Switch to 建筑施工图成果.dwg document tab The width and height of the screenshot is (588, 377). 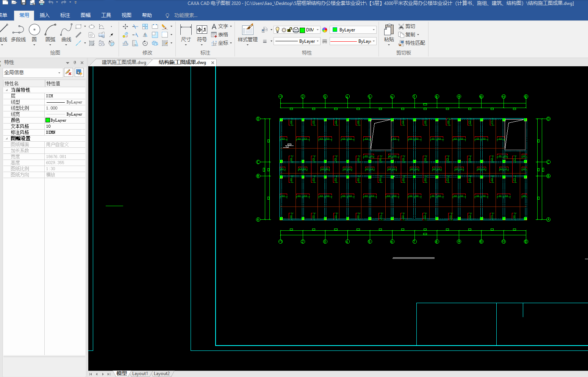(x=124, y=63)
